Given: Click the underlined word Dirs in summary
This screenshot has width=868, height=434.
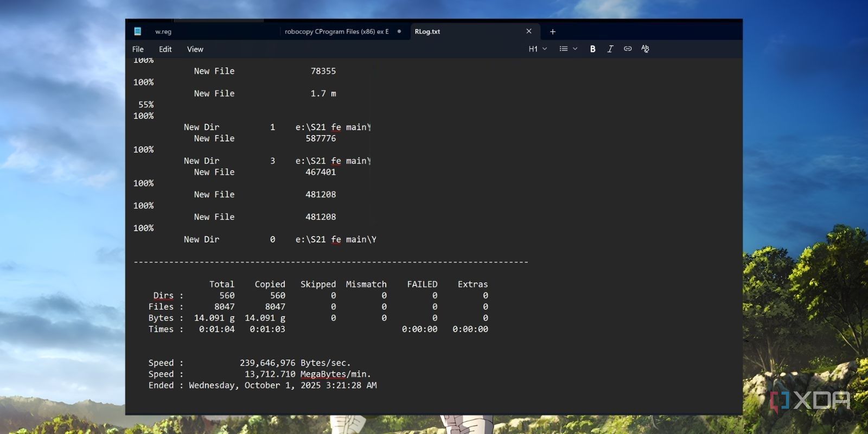Looking at the screenshot, I should (163, 295).
